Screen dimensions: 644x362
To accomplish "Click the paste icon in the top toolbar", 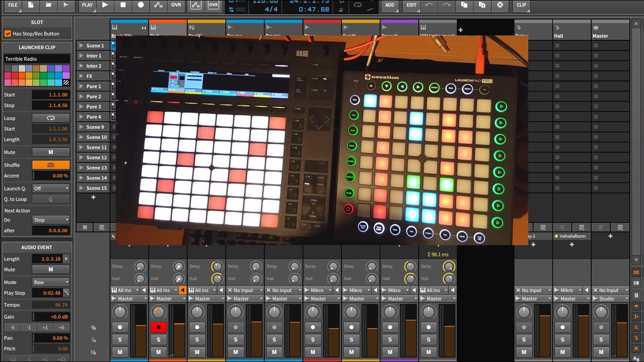I will click(482, 5).
